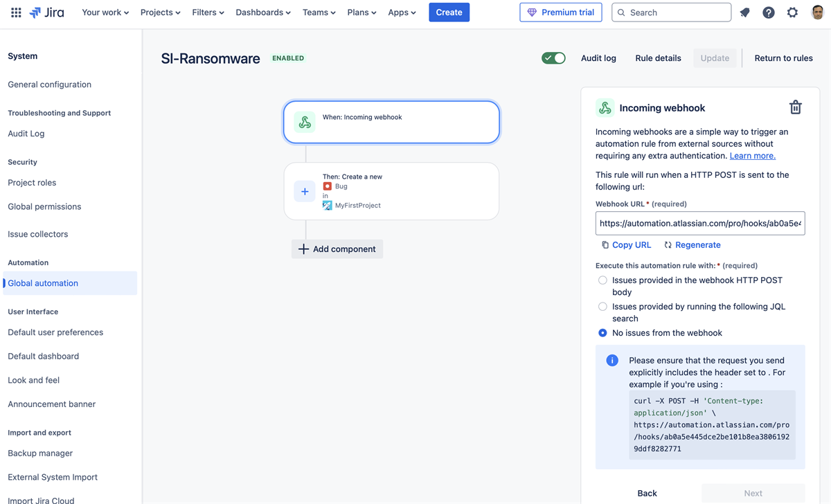The width and height of the screenshot is (831, 504).
Task: Open the rule Audit log
Action: tap(598, 58)
